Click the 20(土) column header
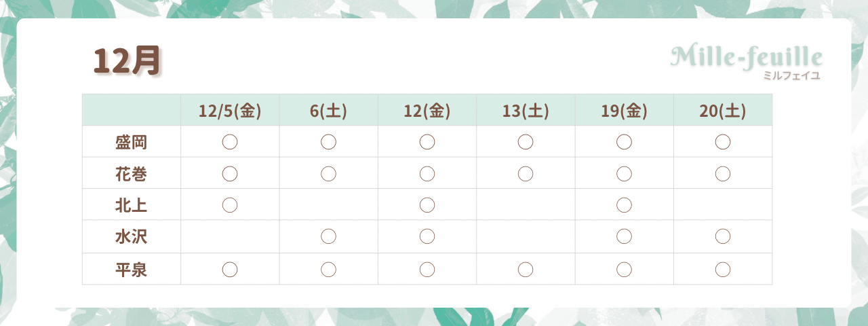The height and width of the screenshot is (326, 868). (x=723, y=111)
